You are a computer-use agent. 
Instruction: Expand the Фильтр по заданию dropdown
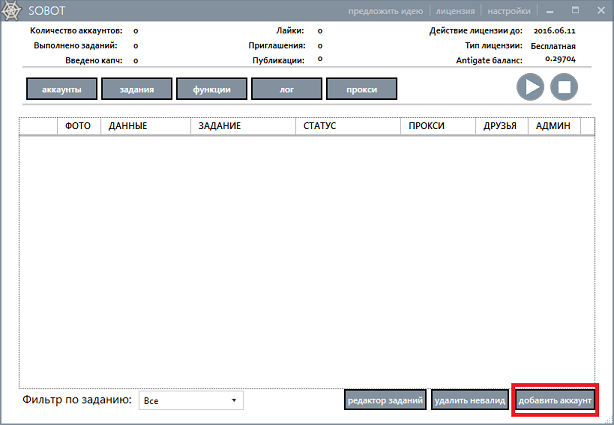(x=191, y=400)
